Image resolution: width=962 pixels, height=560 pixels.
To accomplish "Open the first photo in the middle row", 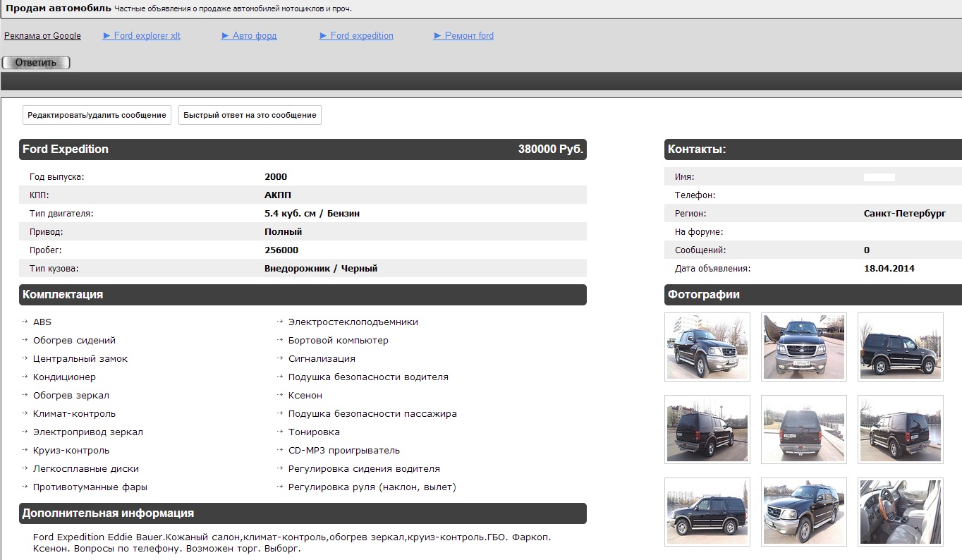I will pyautogui.click(x=707, y=430).
